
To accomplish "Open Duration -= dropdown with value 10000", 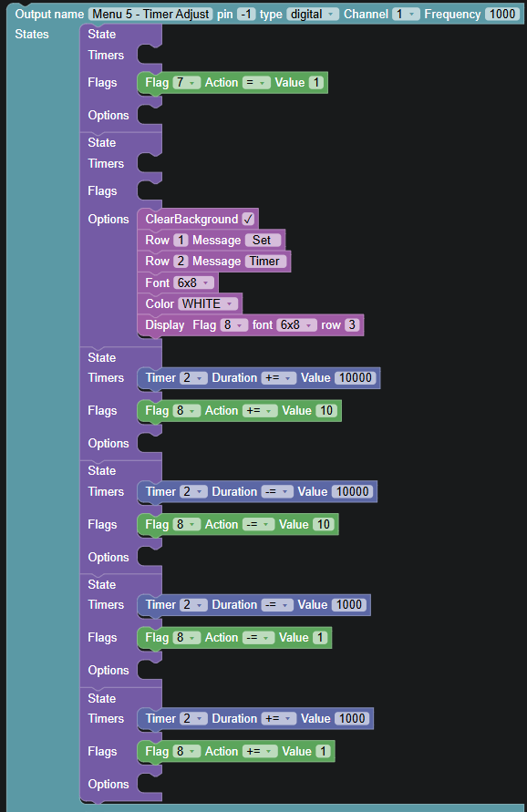I will point(277,491).
